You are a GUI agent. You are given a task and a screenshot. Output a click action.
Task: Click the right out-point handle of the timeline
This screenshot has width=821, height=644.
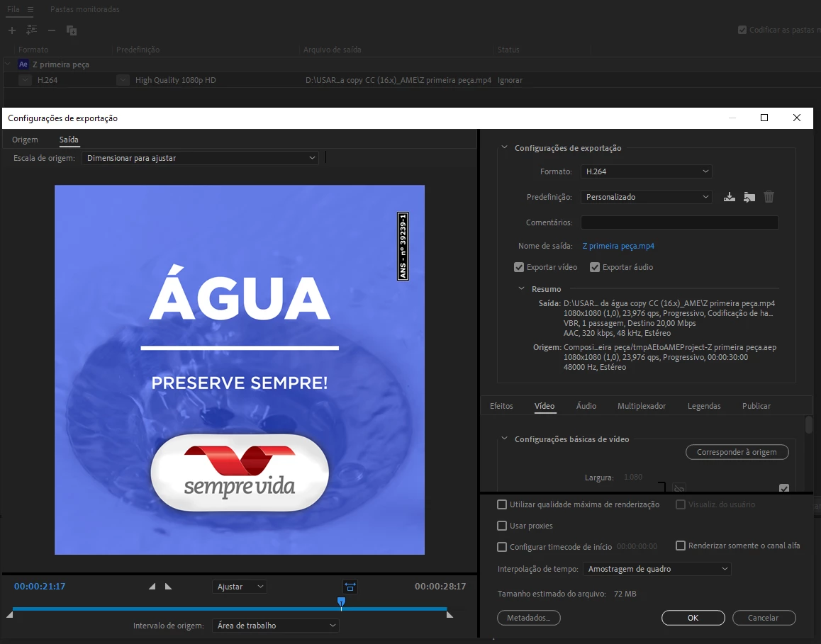(449, 614)
